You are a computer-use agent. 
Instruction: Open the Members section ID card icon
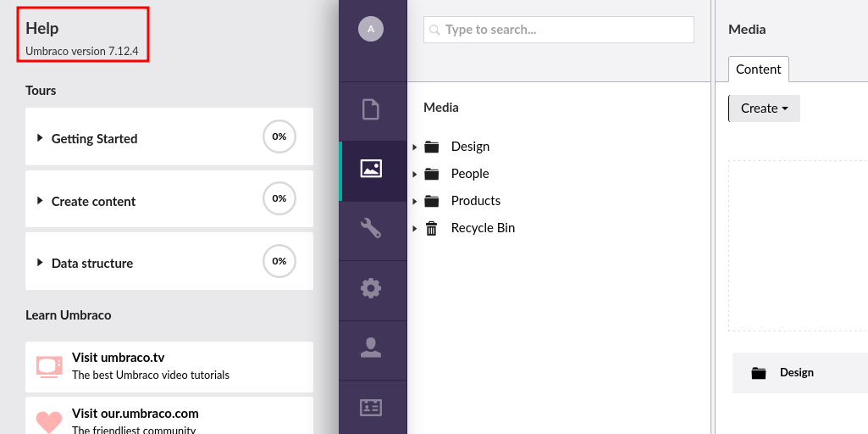pyautogui.click(x=371, y=408)
